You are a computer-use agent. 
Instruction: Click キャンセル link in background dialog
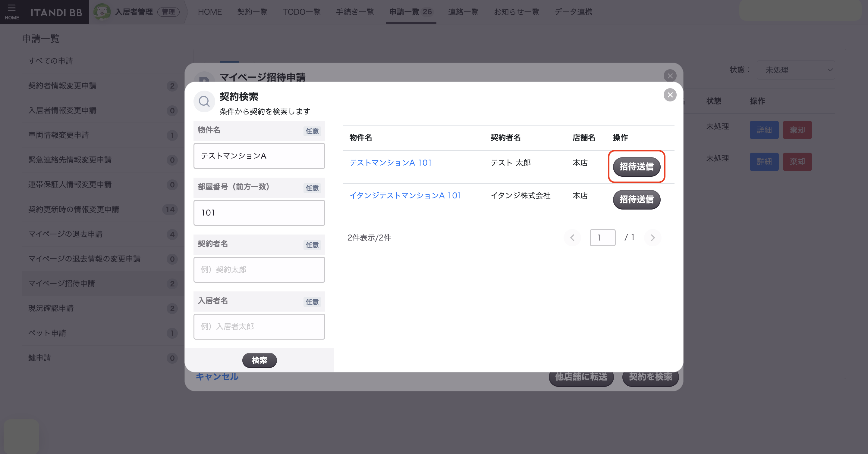(x=217, y=377)
